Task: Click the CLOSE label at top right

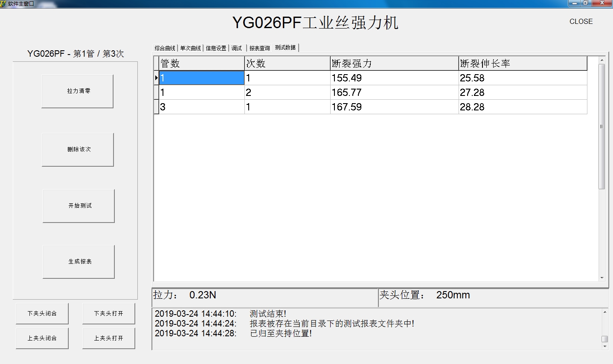Action: [x=581, y=21]
